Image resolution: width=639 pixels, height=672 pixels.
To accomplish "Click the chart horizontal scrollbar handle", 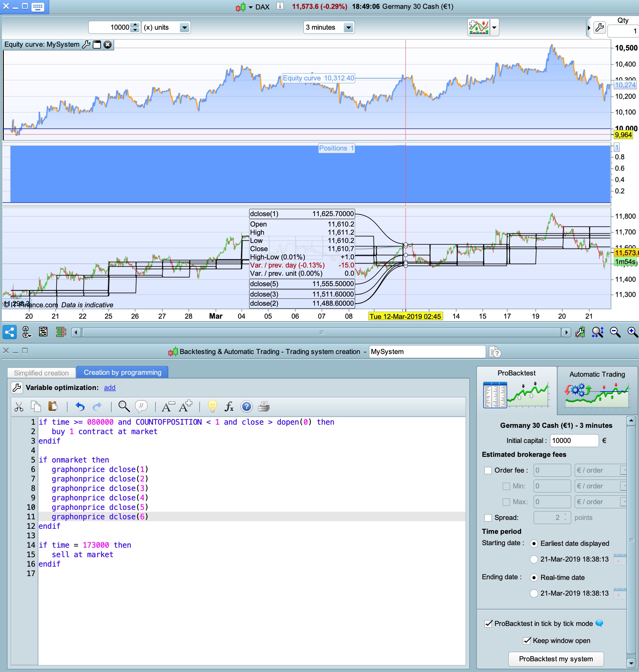I will (x=321, y=332).
